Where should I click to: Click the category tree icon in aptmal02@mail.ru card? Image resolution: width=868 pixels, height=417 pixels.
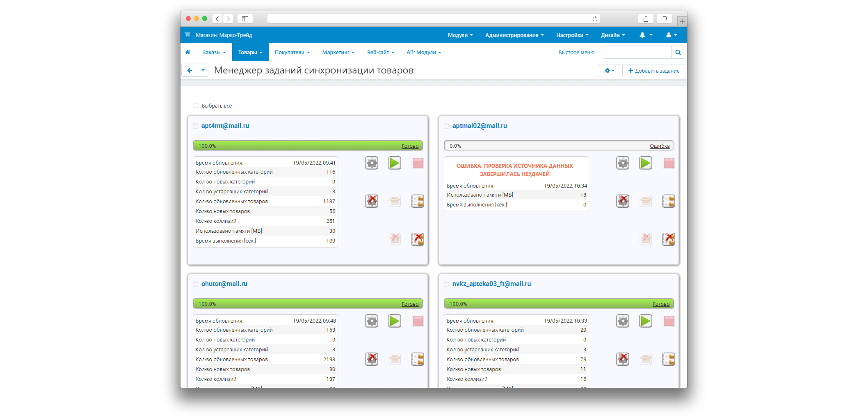pos(669,201)
